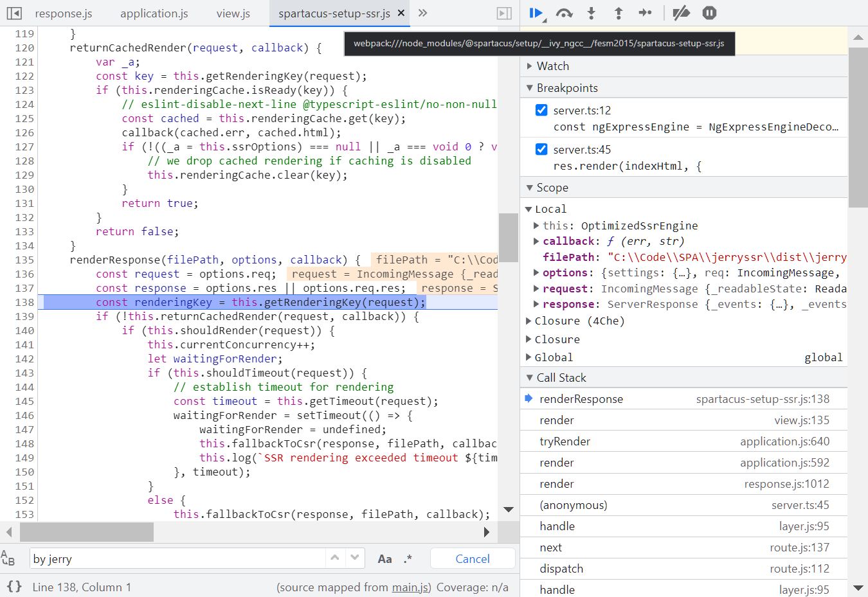Collapse the Breakpoints section
Viewport: 868px width, 597px height.
[x=683, y=88]
